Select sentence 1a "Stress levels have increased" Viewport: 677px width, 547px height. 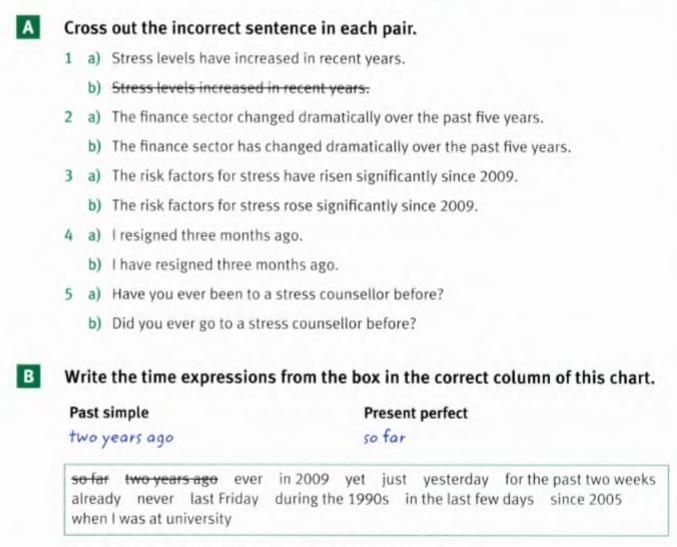[x=258, y=59]
